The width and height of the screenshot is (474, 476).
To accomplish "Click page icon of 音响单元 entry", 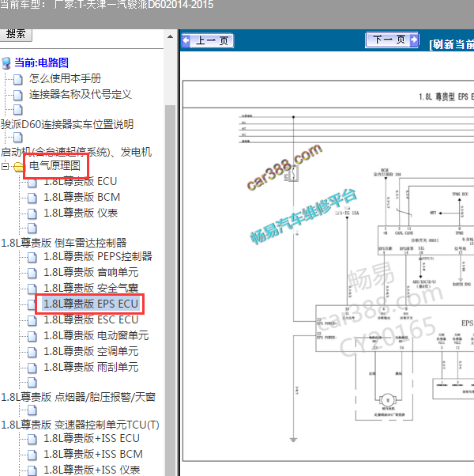I will 32,274.
